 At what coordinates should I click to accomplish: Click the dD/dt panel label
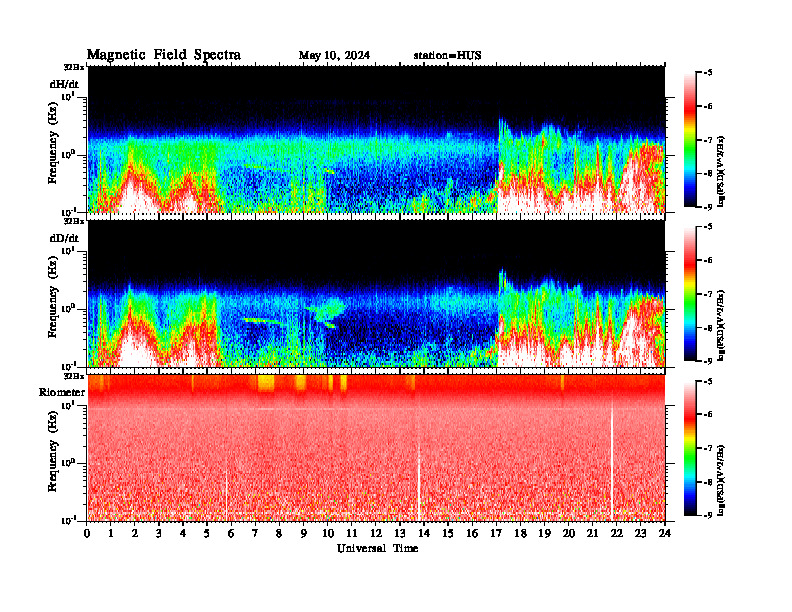click(64, 237)
